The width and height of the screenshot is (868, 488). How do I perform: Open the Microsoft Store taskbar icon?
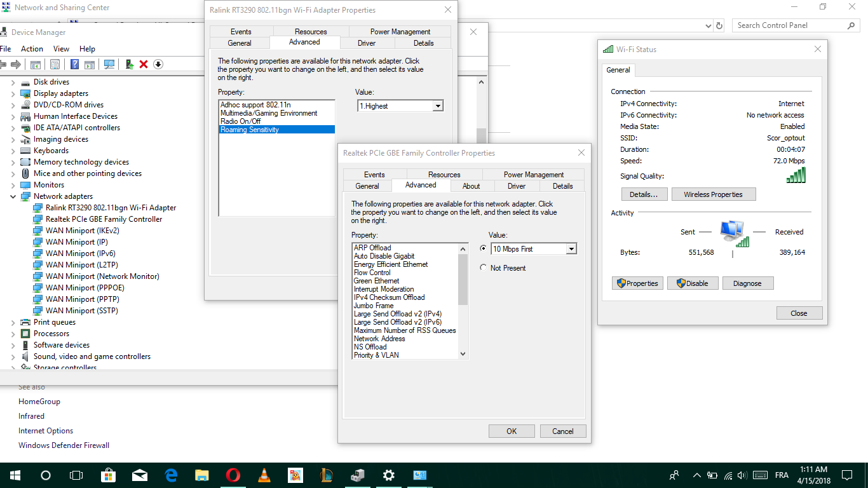click(x=109, y=475)
